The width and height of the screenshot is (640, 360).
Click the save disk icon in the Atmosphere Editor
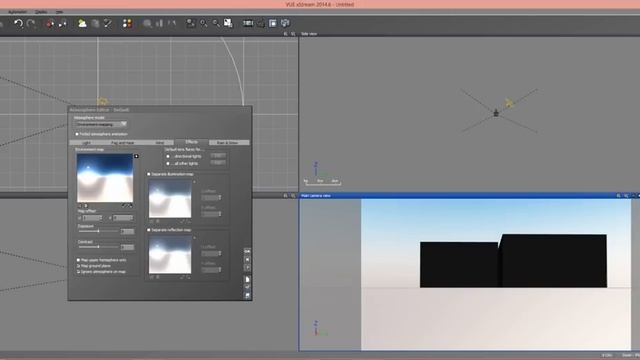[x=247, y=295]
